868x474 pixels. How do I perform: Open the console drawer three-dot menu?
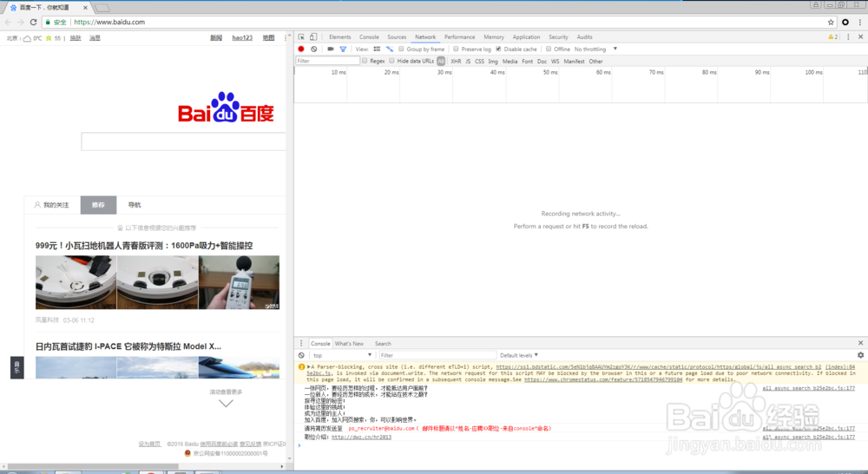pos(301,343)
